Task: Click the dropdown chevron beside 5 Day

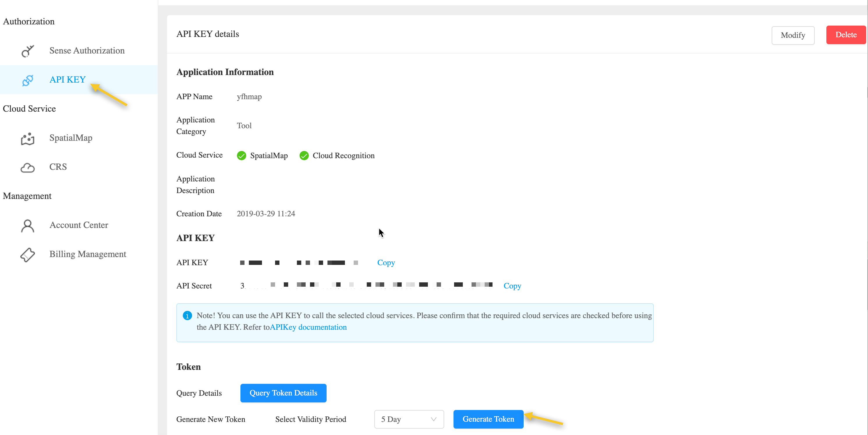Action: click(433, 419)
